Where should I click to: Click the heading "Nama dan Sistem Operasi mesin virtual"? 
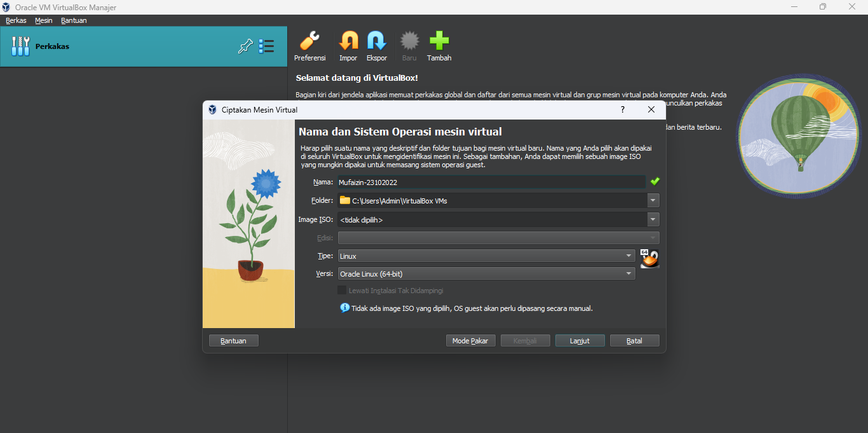pyautogui.click(x=400, y=132)
